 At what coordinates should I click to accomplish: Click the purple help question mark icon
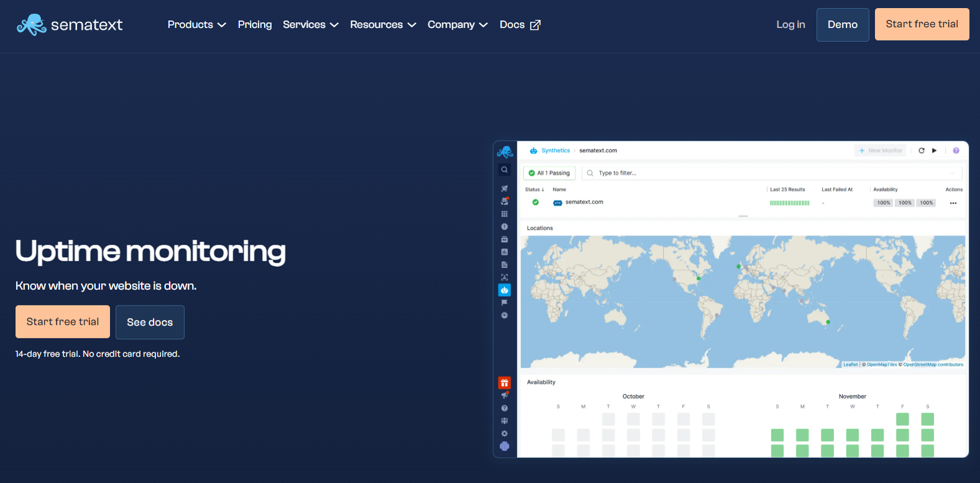[x=956, y=151]
